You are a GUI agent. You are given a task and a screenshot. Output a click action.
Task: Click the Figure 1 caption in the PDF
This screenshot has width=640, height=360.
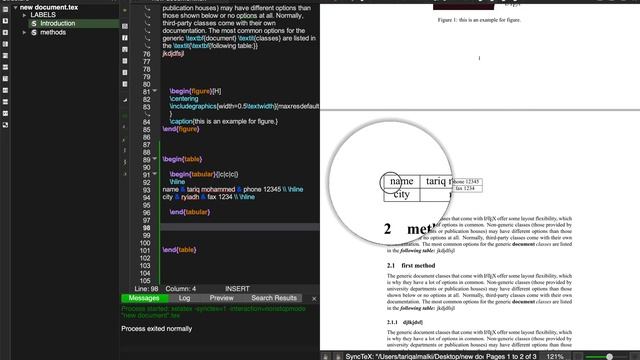pyautogui.click(x=479, y=20)
